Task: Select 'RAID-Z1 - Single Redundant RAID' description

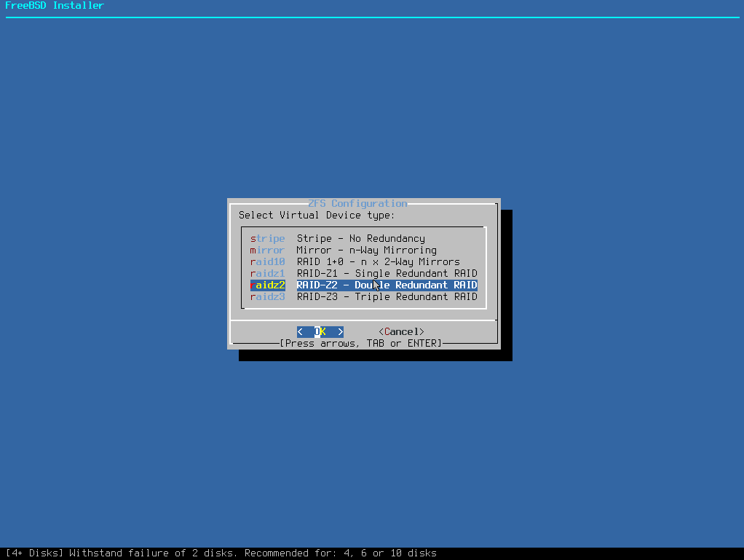Action: pyautogui.click(x=387, y=273)
